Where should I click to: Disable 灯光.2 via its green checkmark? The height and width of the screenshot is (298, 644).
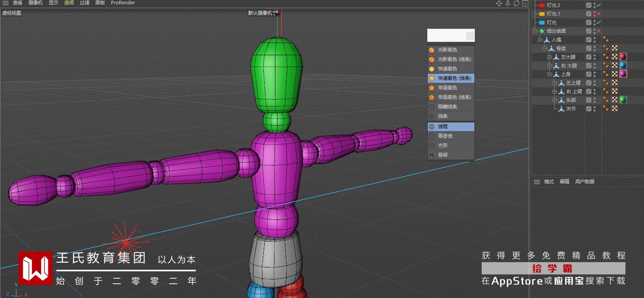[x=599, y=5]
